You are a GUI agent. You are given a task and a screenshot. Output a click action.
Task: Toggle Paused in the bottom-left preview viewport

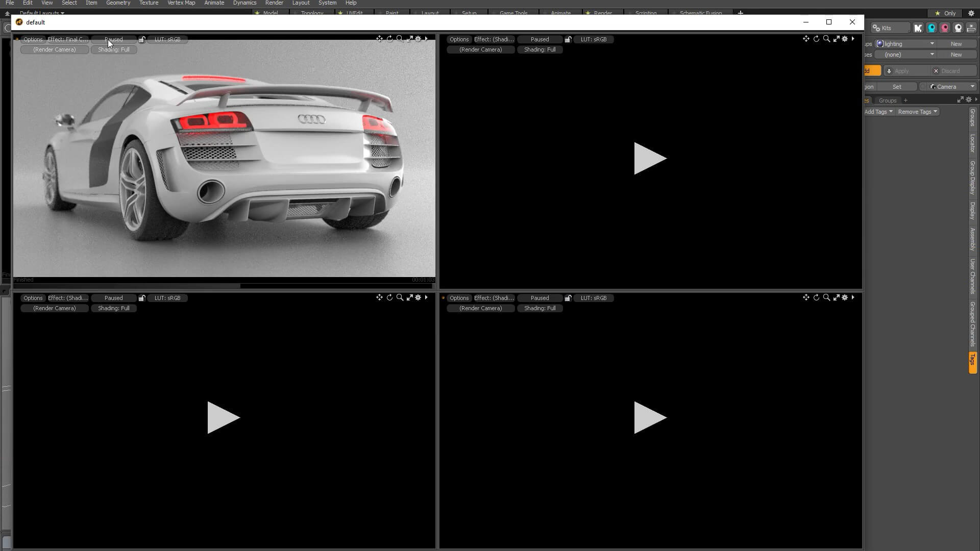(113, 298)
